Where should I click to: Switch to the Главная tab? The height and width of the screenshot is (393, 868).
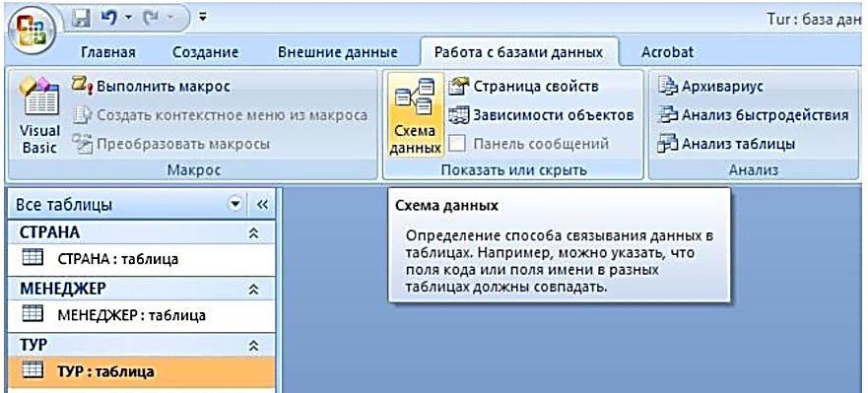pyautogui.click(x=108, y=52)
